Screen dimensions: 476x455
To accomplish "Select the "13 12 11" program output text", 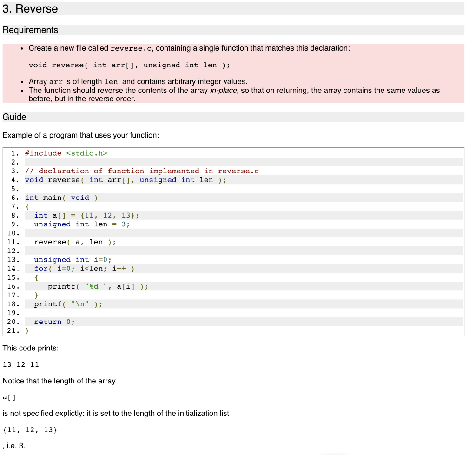I will coord(20,364).
